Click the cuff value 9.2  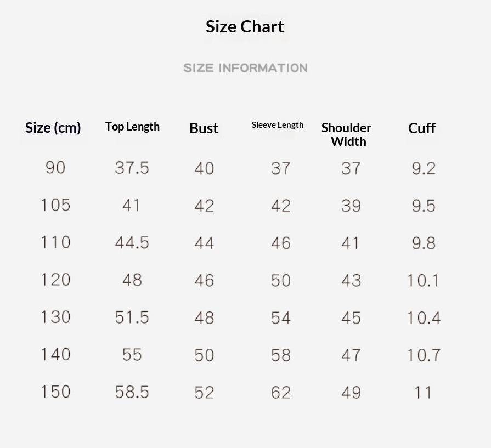[424, 168]
